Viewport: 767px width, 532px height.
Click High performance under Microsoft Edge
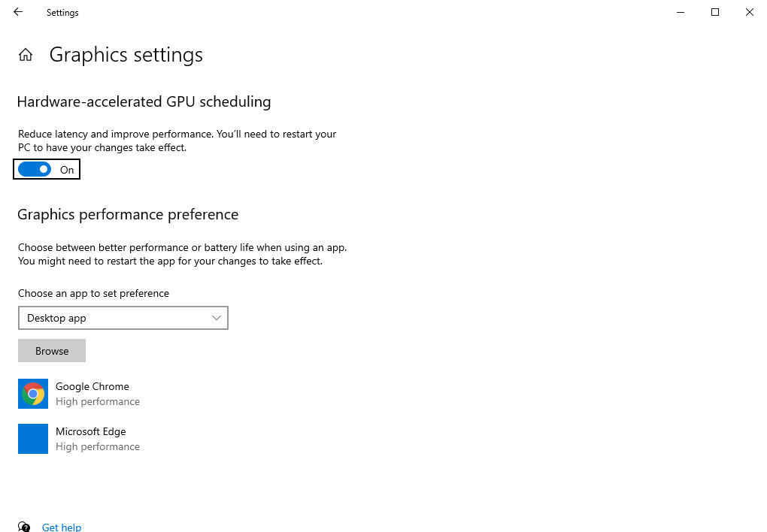tap(98, 446)
